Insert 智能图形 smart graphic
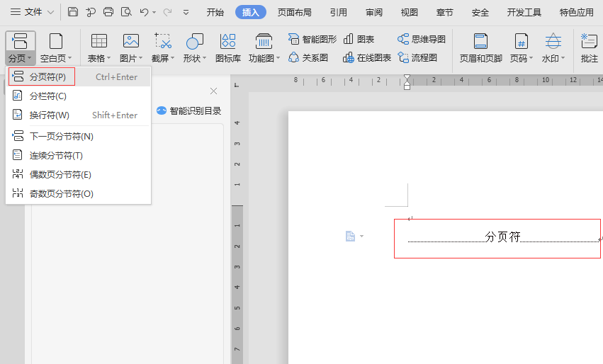This screenshot has height=364, width=603. (312, 39)
